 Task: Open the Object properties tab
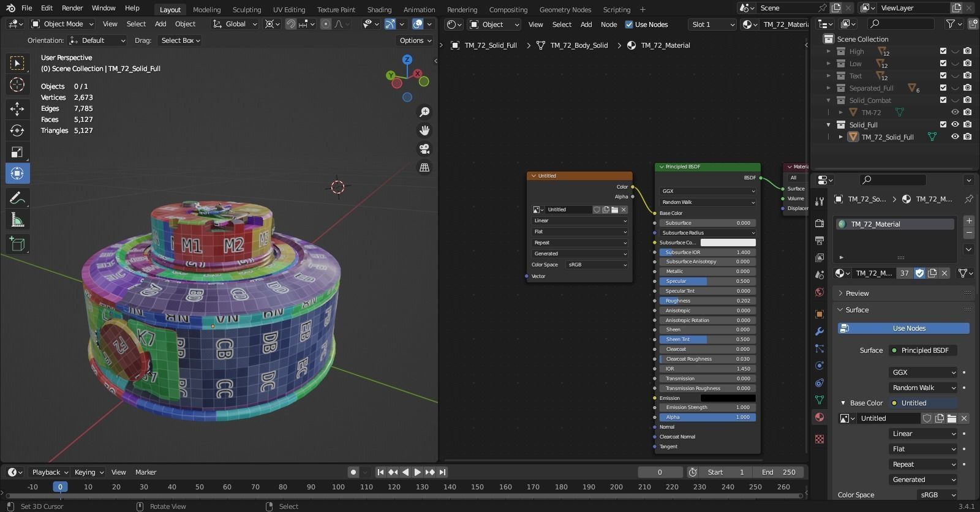point(820,314)
